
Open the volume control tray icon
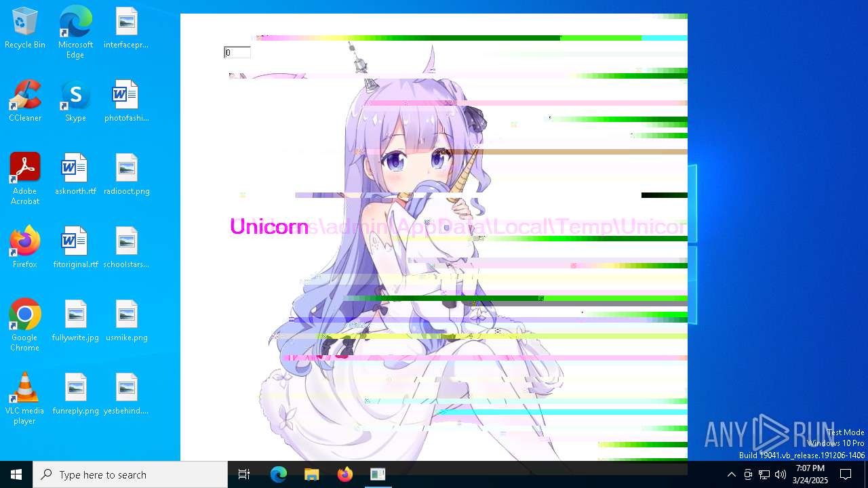(781, 474)
